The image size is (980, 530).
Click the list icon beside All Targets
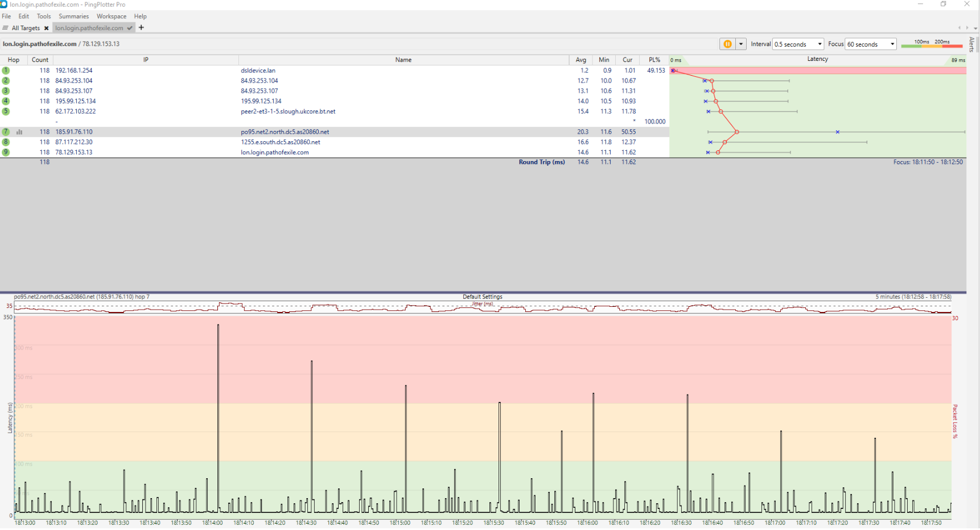(5, 28)
